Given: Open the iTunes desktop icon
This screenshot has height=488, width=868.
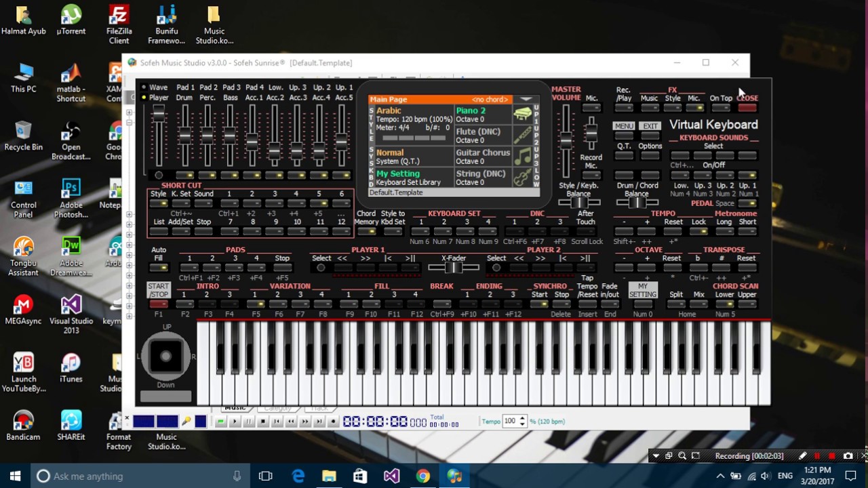Looking at the screenshot, I should [71, 367].
